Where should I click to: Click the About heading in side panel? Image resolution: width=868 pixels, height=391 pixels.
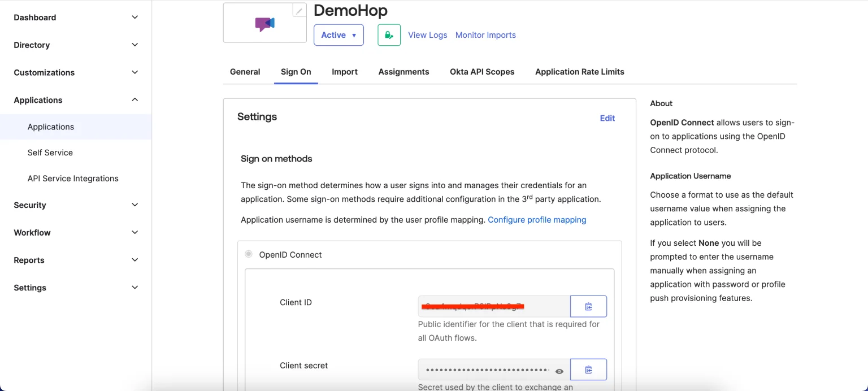pyautogui.click(x=661, y=103)
